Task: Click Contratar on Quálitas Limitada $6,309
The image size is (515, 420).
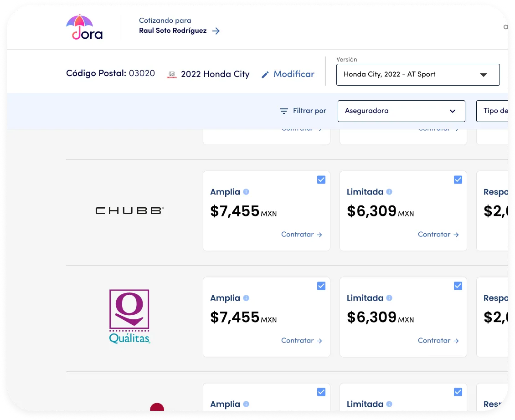Action: pos(438,341)
